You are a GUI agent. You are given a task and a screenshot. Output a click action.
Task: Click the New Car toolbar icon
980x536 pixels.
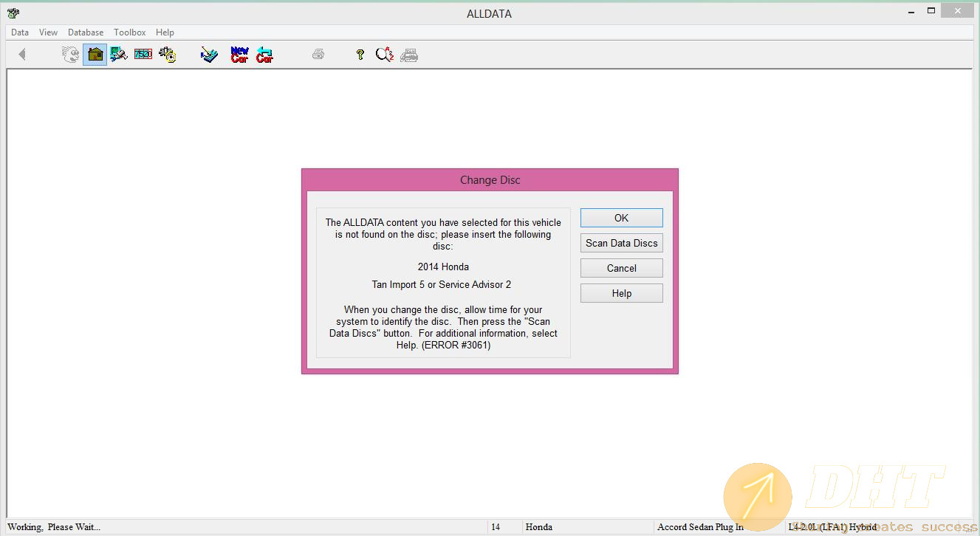pos(239,55)
